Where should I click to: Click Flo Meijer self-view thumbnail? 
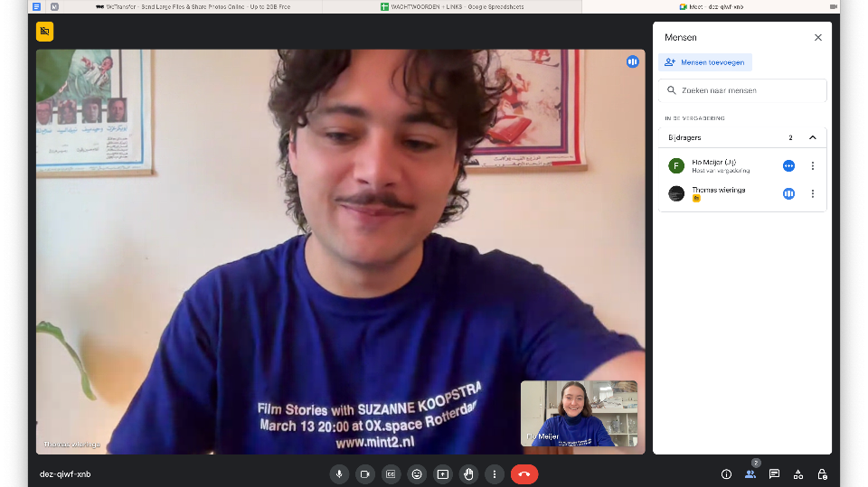tap(579, 414)
